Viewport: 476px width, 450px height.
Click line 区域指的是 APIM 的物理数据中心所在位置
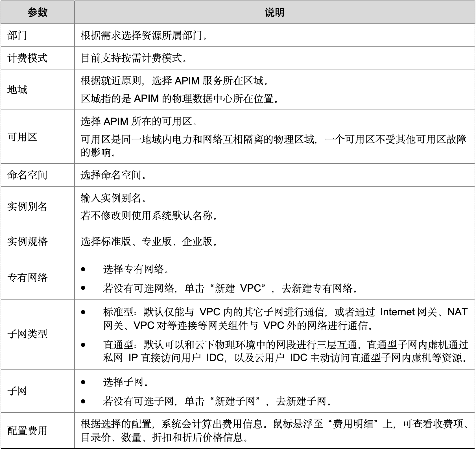(x=180, y=99)
